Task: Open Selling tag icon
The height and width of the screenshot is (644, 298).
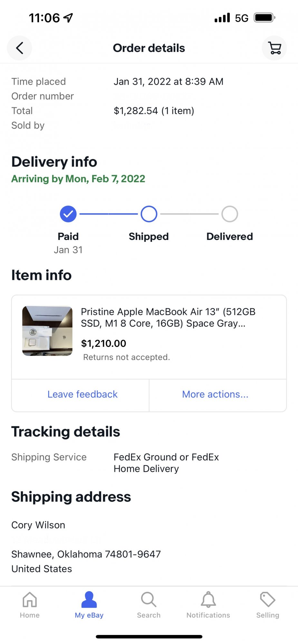Action: (268, 600)
